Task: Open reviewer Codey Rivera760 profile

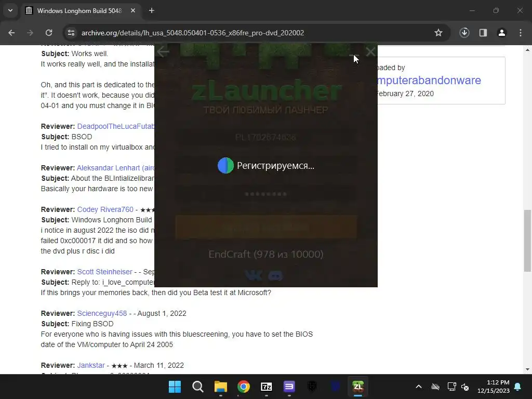Action: pyautogui.click(x=105, y=209)
